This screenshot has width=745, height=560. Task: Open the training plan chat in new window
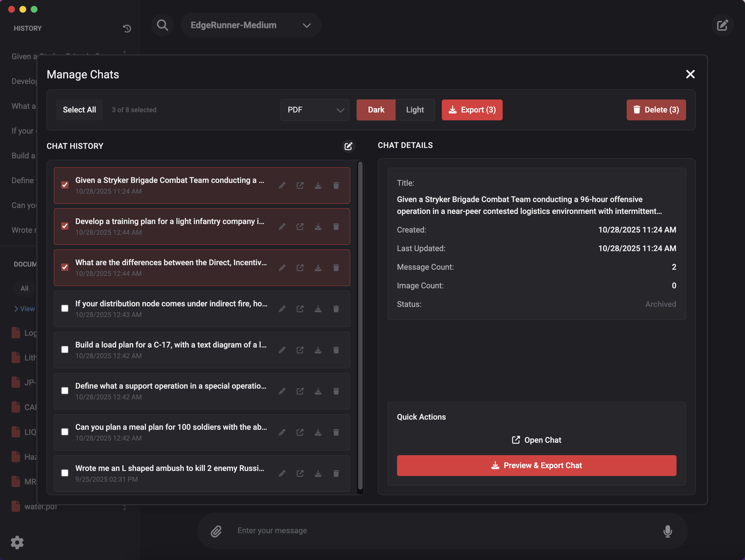[300, 227]
